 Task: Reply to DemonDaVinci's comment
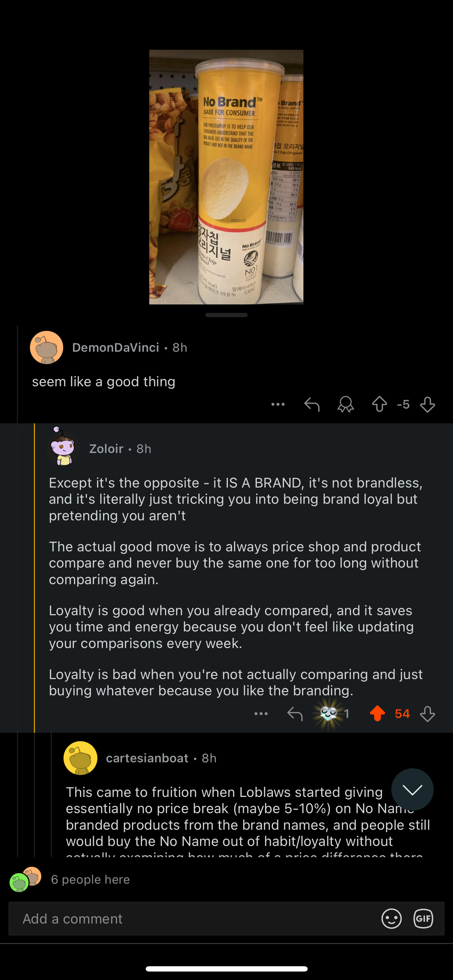click(x=312, y=404)
